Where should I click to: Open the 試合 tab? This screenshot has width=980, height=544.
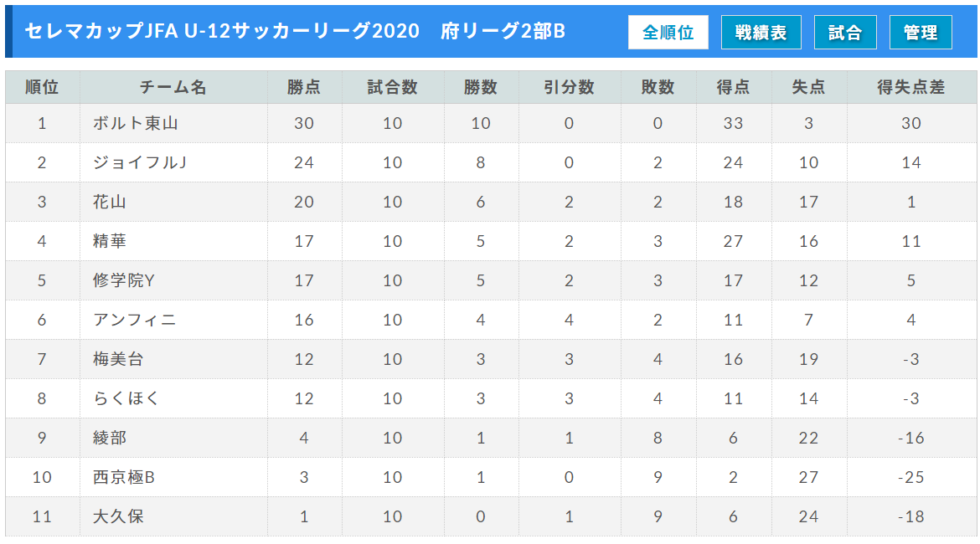pyautogui.click(x=845, y=33)
